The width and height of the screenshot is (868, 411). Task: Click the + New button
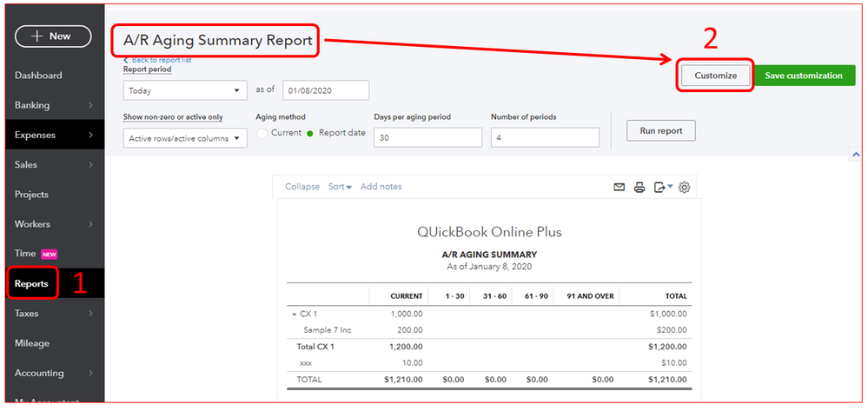(53, 36)
